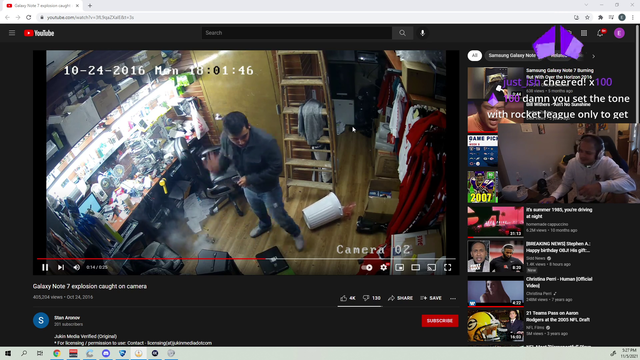Image resolution: width=640 pixels, height=360 pixels.
Task: Open the Chrome three-dot menu
Action: [x=633, y=17]
